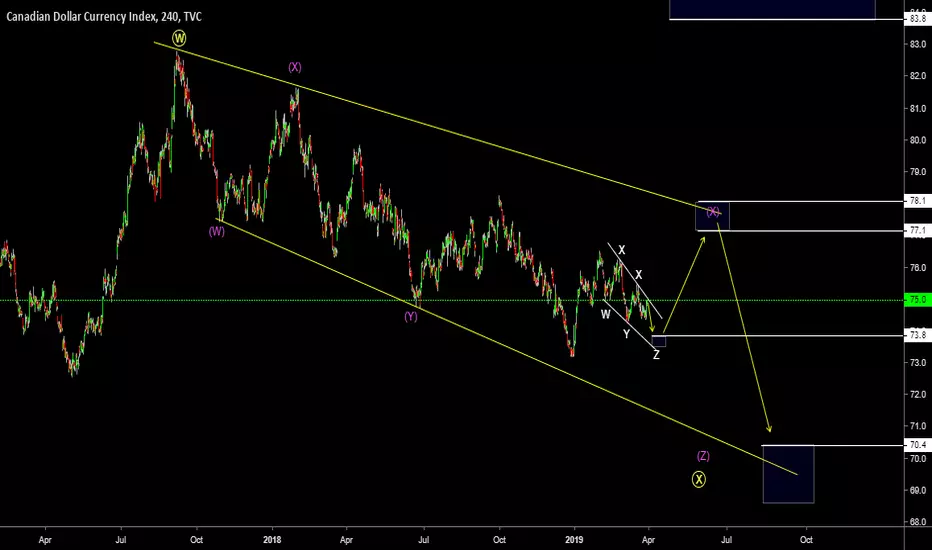The height and width of the screenshot is (550, 932).
Task: Click the Apr label just after 2019
Action: [x=648, y=540]
